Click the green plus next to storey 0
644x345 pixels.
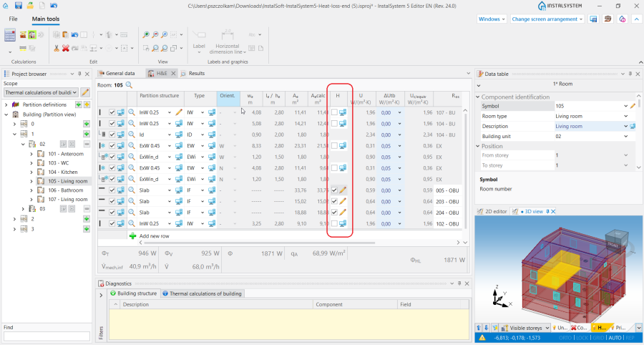tap(87, 124)
